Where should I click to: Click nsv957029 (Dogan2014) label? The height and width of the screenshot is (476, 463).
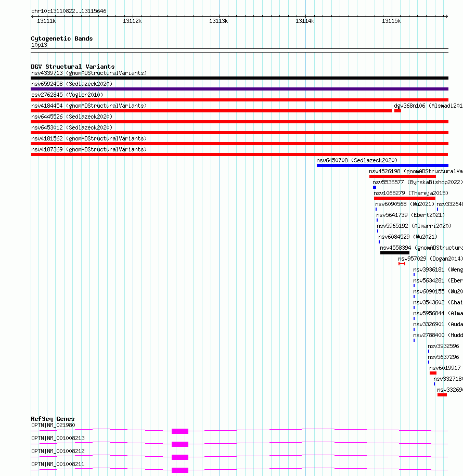[x=430, y=259]
